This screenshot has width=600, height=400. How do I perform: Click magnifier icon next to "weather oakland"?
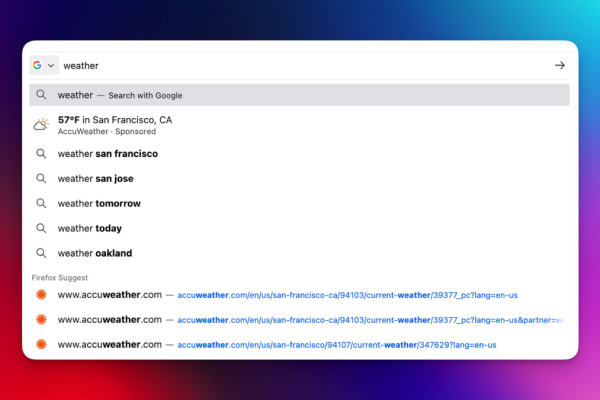[x=41, y=253]
